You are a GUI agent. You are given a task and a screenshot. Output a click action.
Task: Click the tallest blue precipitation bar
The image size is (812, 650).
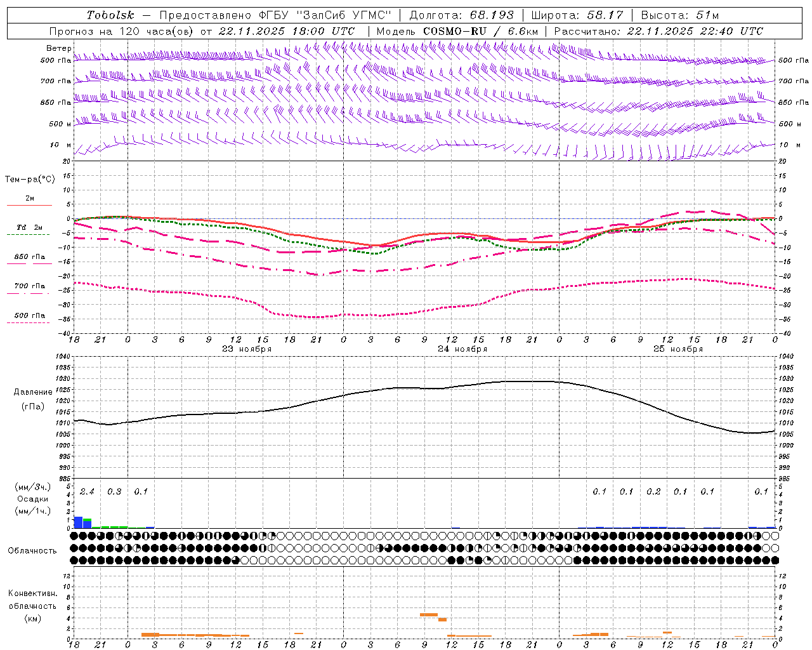click(x=79, y=522)
